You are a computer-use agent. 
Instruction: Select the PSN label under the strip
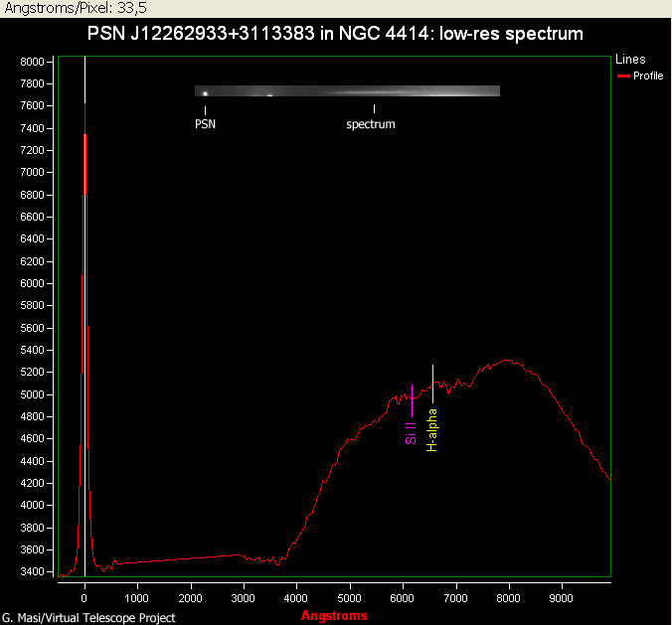coord(205,124)
